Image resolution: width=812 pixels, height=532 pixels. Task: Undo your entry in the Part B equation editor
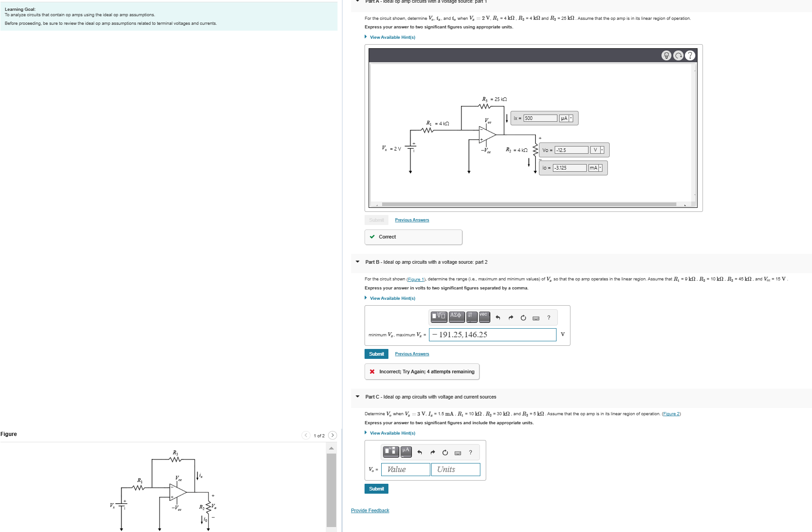pos(497,317)
